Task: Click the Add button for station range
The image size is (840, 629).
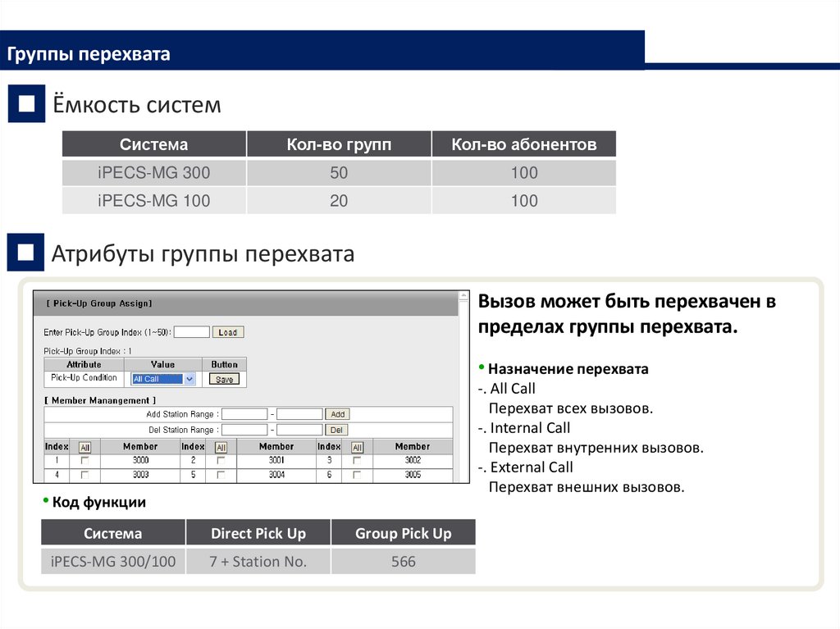Action: click(x=337, y=414)
